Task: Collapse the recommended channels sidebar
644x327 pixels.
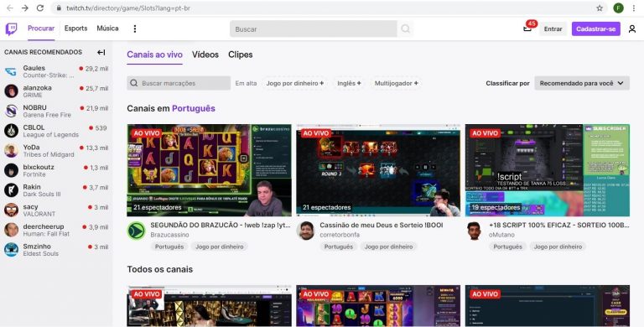Action: 101,52
